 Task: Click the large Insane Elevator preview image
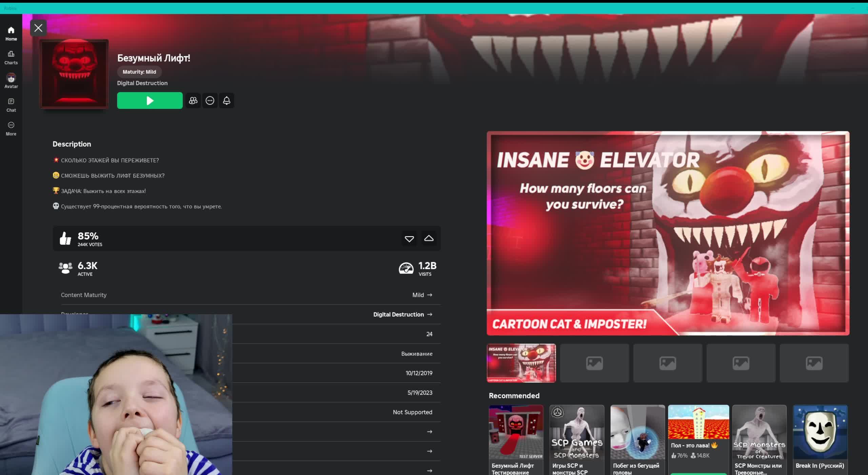pos(668,233)
